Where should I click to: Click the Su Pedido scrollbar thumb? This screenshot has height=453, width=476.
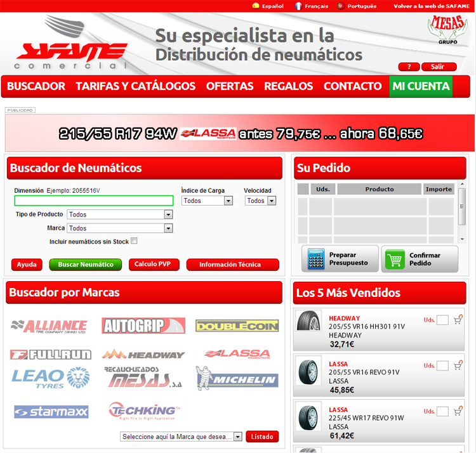point(462,207)
